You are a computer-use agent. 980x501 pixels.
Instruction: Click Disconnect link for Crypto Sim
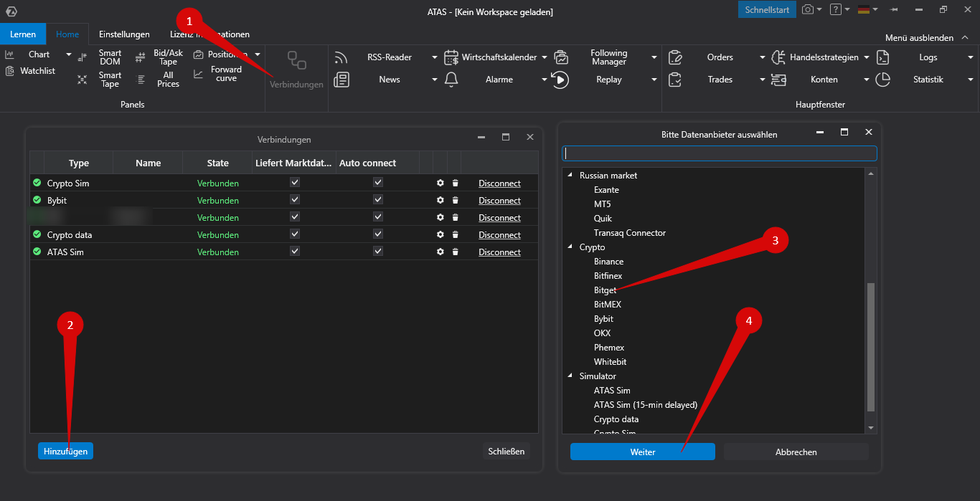click(499, 183)
